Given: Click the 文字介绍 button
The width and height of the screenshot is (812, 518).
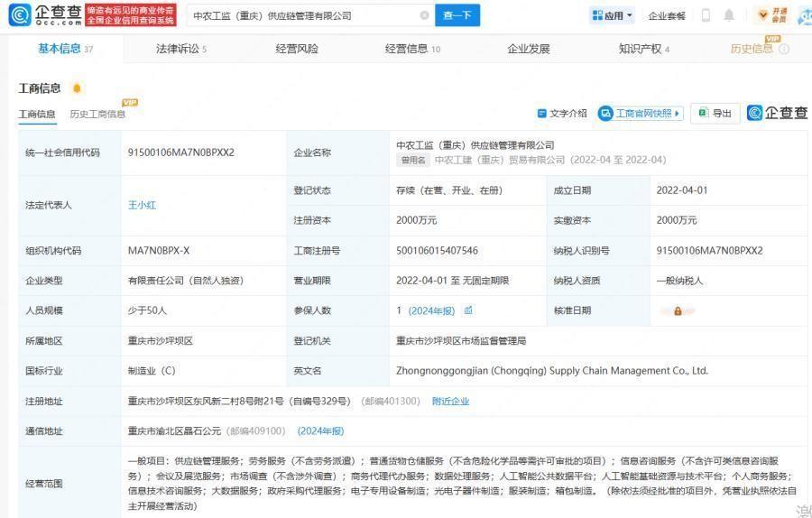Looking at the screenshot, I should pos(562,113).
